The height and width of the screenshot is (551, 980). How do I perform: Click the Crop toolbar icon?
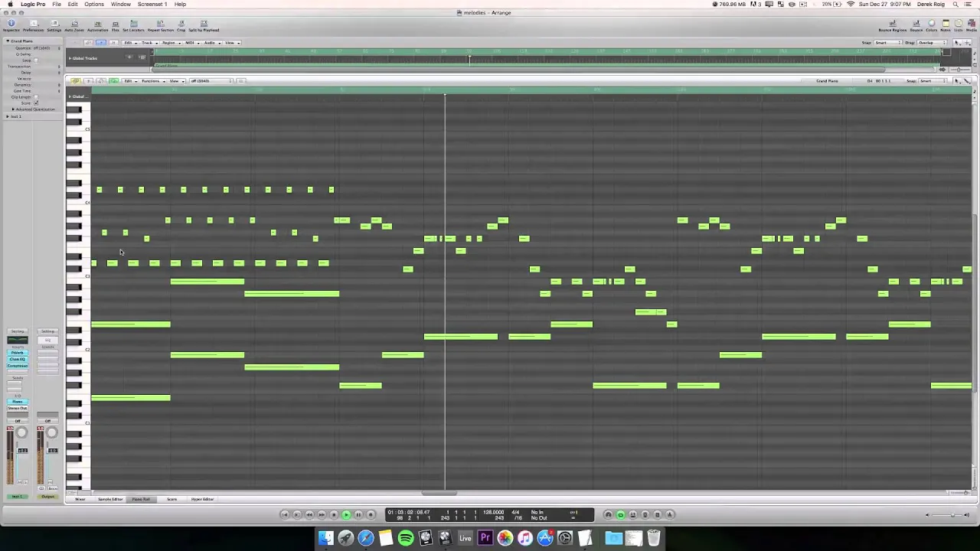(x=181, y=26)
